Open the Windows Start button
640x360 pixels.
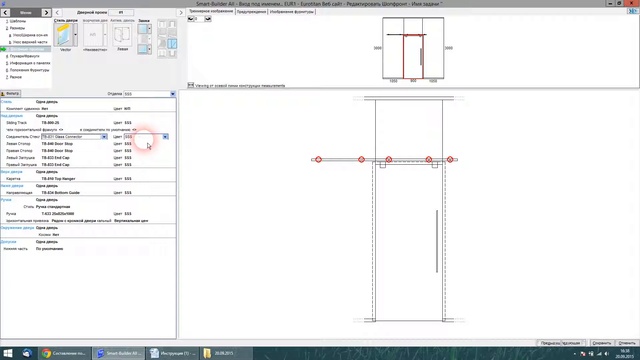(8, 353)
